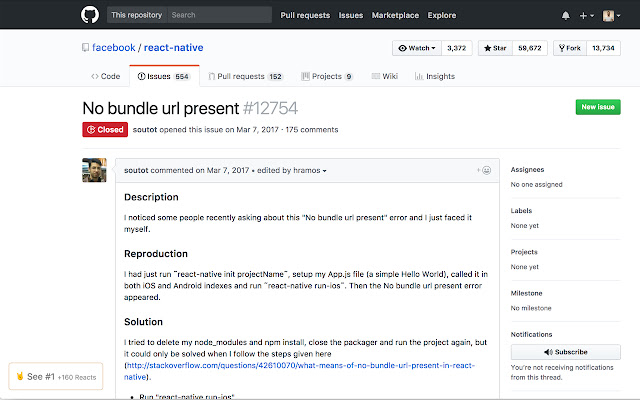Open soutot's name in the comment header
This screenshot has height=400, width=640.
[x=136, y=170]
